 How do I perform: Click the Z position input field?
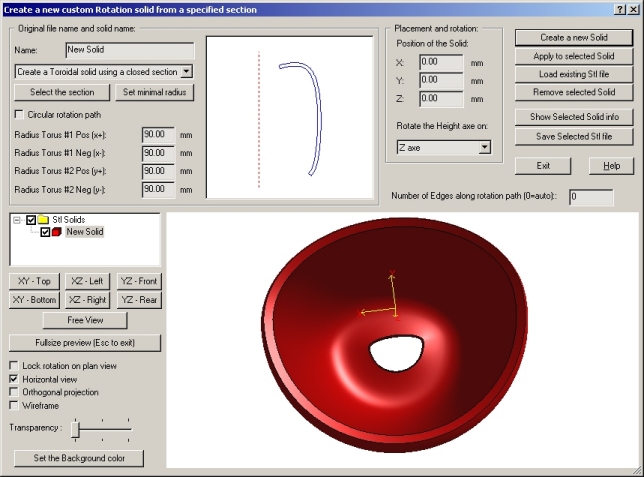442,99
